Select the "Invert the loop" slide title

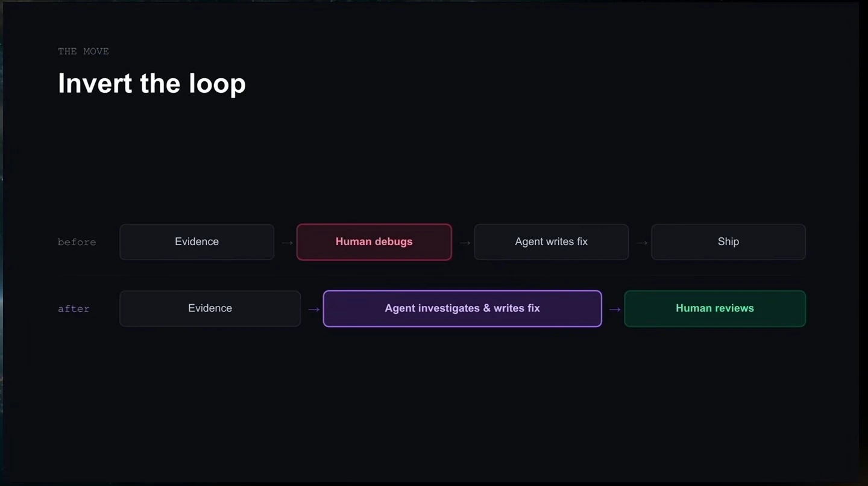tap(152, 83)
